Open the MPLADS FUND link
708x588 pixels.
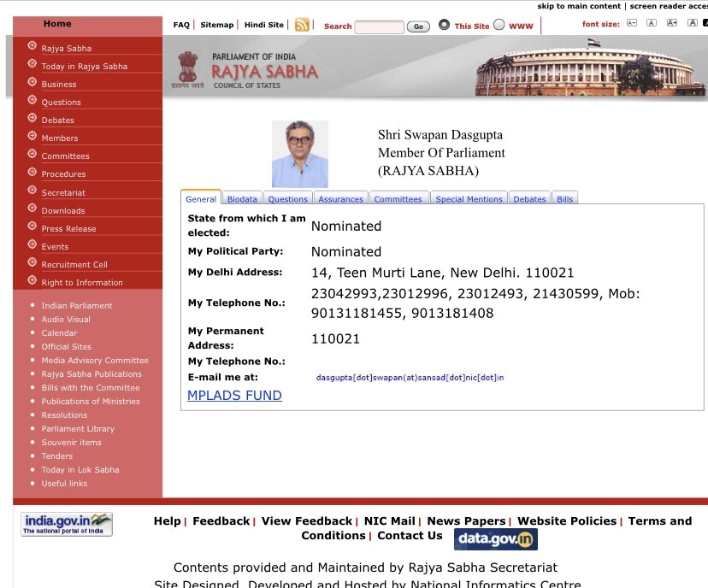pos(234,396)
